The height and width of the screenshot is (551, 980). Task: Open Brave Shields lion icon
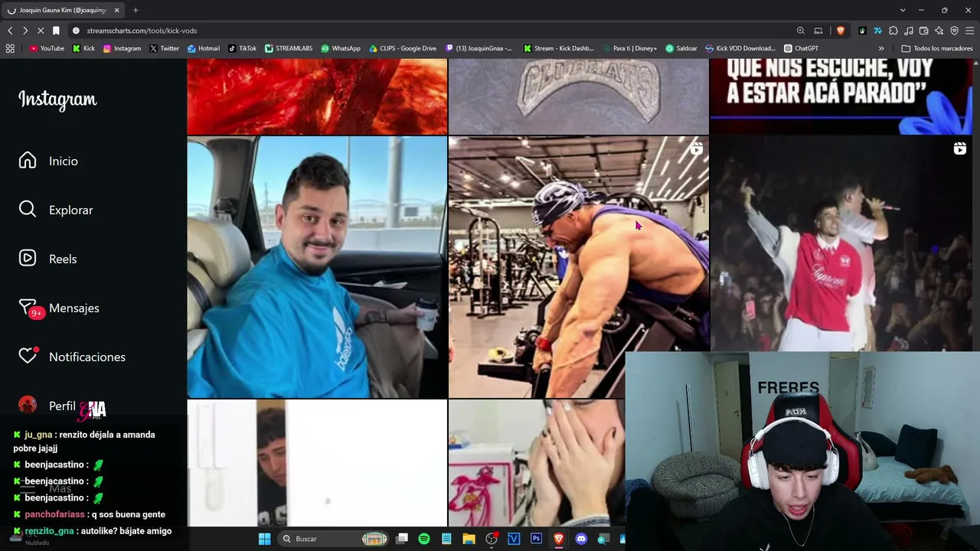[x=840, y=31]
